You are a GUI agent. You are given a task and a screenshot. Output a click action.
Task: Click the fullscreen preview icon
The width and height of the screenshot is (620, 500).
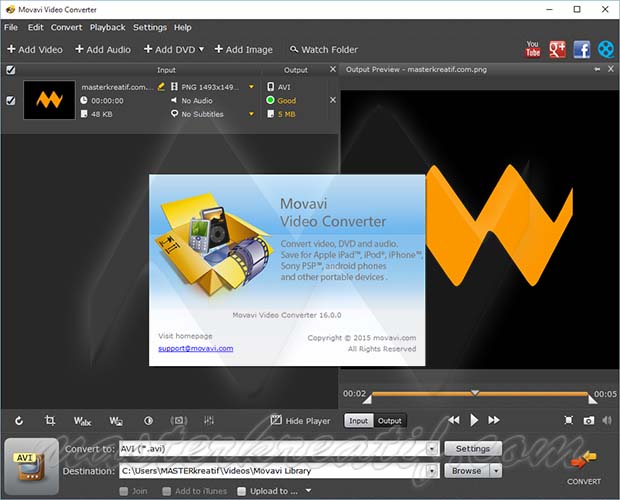click(x=568, y=420)
